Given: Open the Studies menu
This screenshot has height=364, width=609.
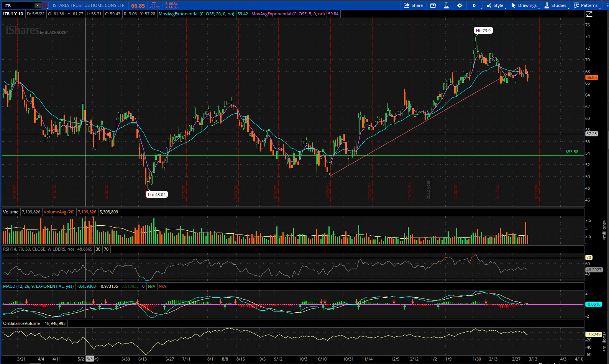Looking at the screenshot, I should tap(555, 5).
